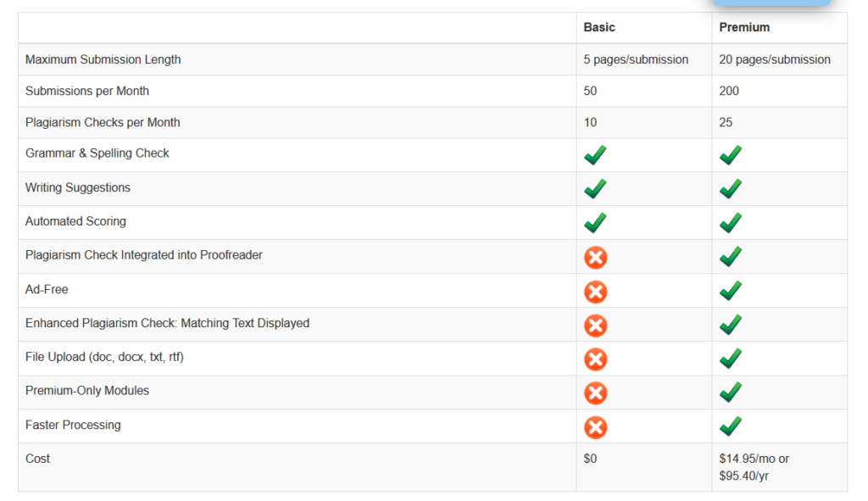868x501 pixels.
Task: Click Premium's green check for Ad-Free
Action: click(x=730, y=291)
